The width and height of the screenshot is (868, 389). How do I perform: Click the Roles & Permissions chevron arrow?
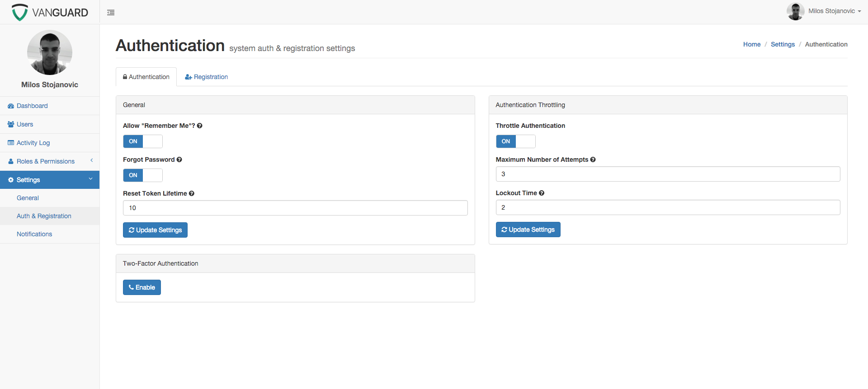(91, 160)
